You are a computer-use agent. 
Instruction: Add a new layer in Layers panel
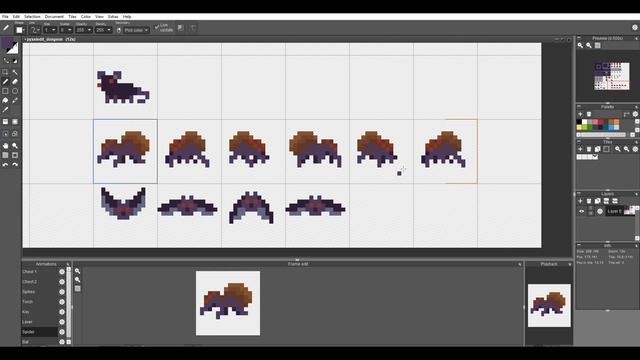(x=580, y=201)
